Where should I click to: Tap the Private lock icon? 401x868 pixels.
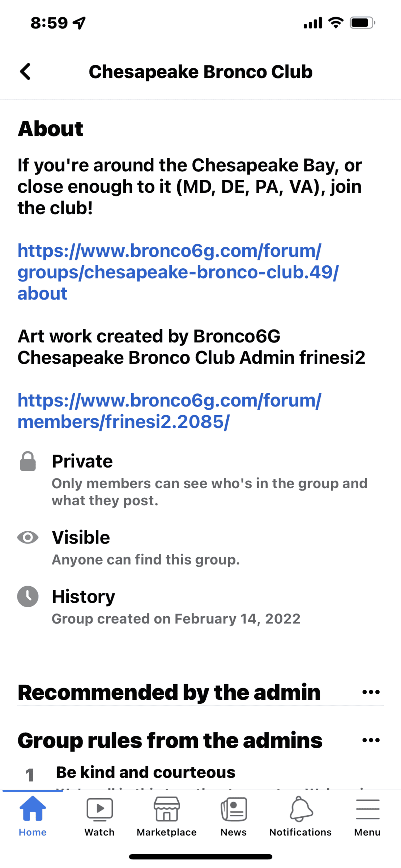click(x=28, y=461)
